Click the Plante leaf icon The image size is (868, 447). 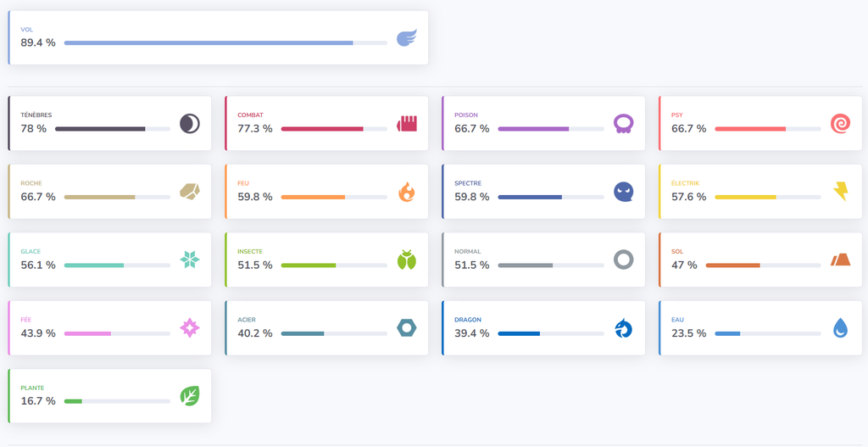pyautogui.click(x=189, y=396)
